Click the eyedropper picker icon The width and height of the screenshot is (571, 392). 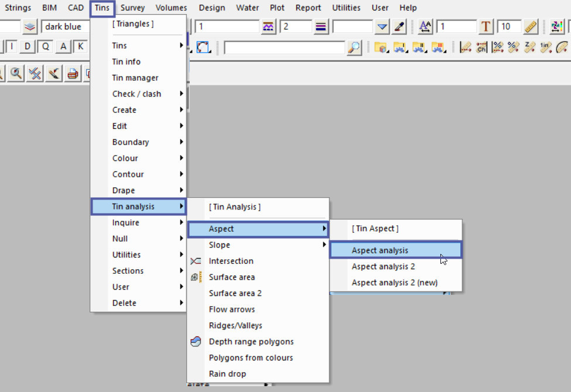[399, 26]
